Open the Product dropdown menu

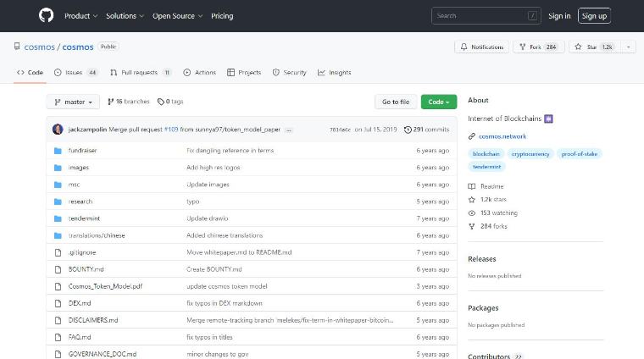click(80, 16)
